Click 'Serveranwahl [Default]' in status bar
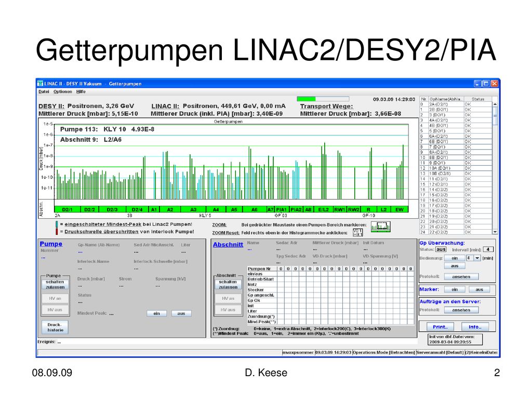 pos(440,353)
